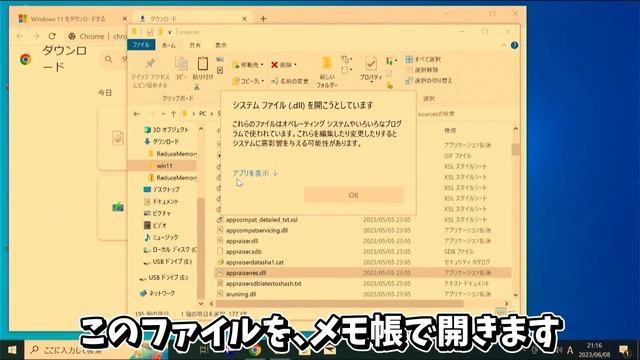Create 新しいフォルダー new folder
This screenshot has width=640, height=360.
(x=327, y=72)
